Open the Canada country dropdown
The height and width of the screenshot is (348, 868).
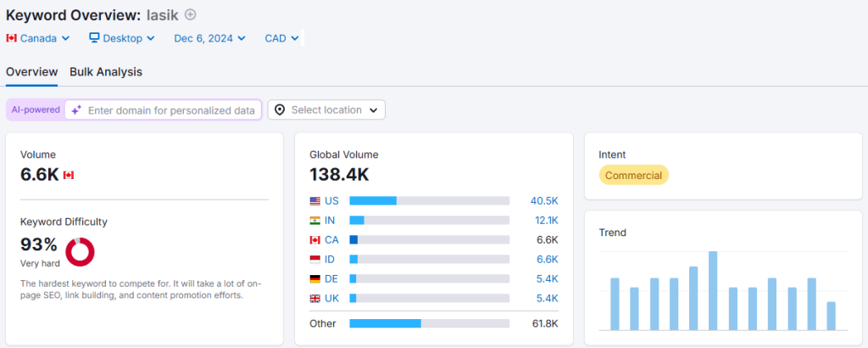click(32, 38)
